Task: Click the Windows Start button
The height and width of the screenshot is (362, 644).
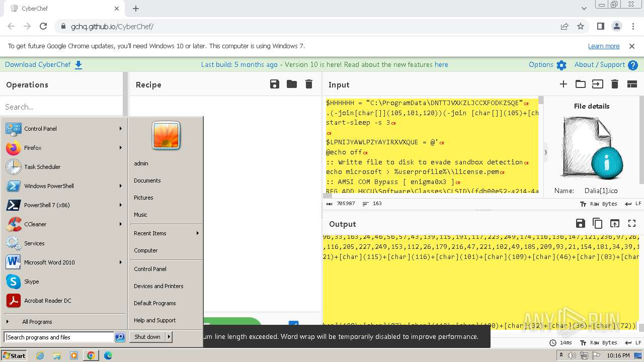Action: (14, 355)
